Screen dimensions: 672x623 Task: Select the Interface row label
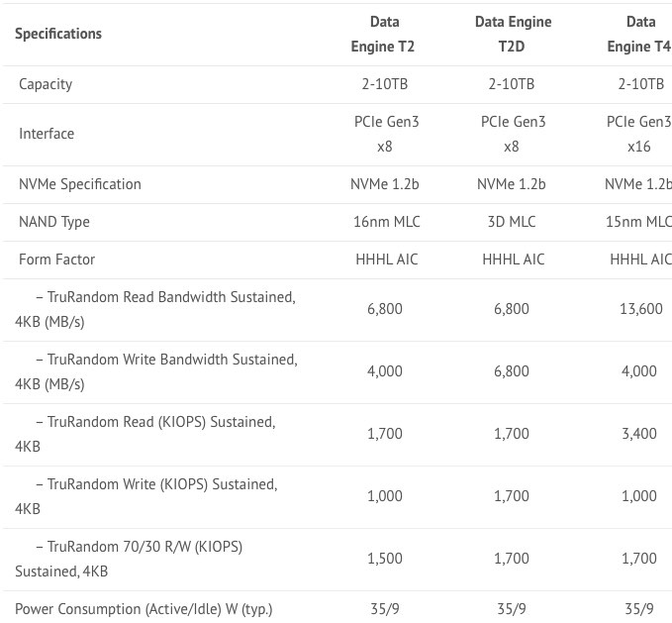click(47, 134)
